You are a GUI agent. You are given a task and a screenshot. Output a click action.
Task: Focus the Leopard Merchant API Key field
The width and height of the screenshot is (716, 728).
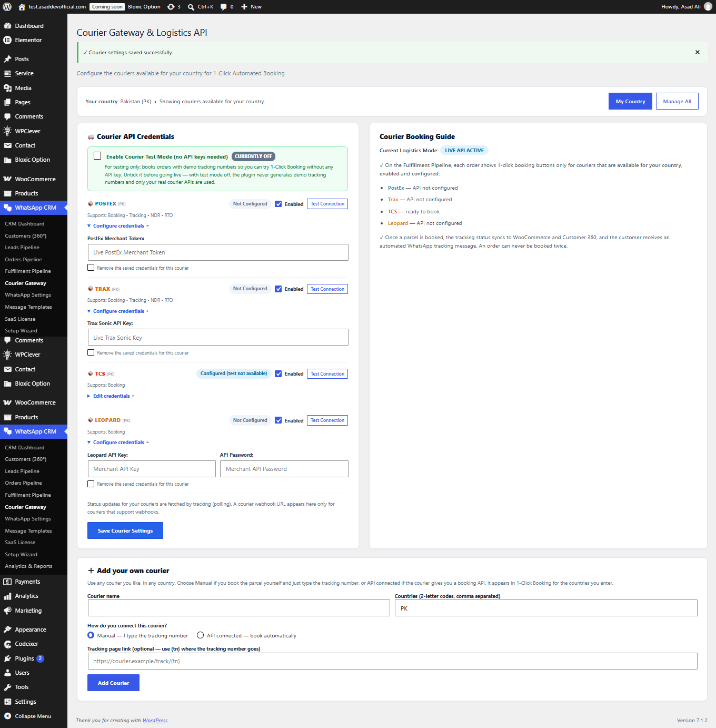(x=152, y=469)
